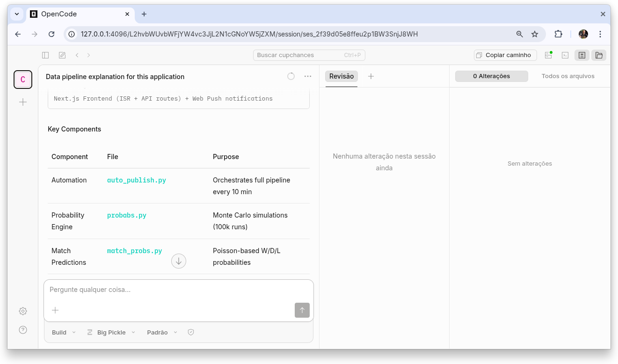Expand the Padrão variant dropdown
The width and height of the screenshot is (618, 364).
point(162,332)
